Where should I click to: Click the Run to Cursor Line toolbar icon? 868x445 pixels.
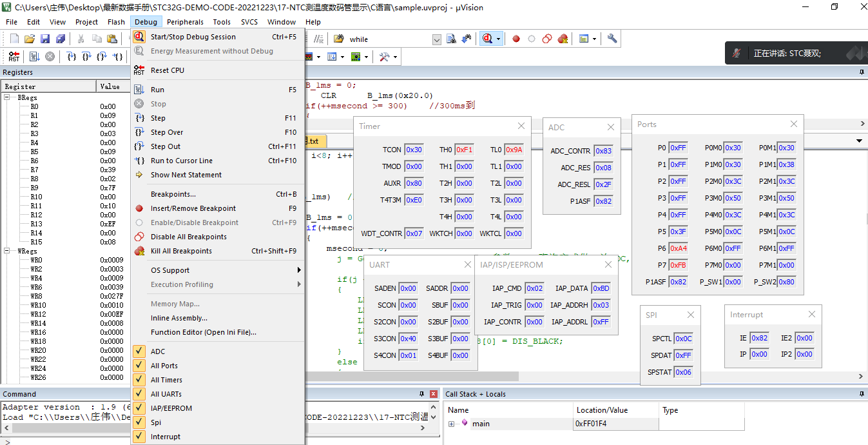118,57
